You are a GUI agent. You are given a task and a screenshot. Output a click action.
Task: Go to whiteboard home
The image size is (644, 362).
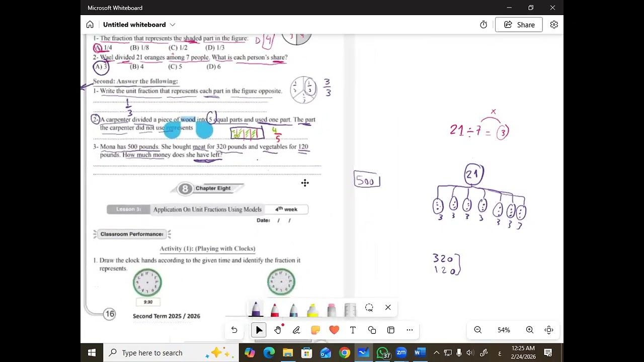(90, 25)
